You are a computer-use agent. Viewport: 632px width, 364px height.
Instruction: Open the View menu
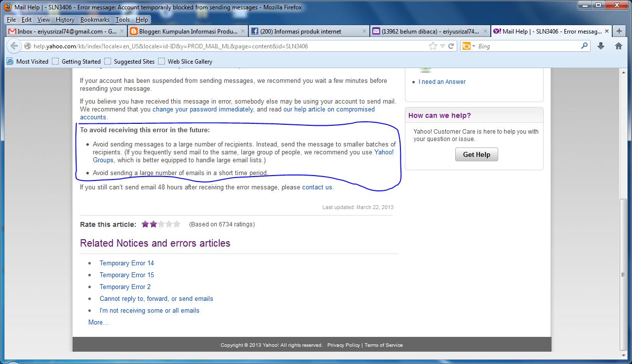[x=43, y=20]
